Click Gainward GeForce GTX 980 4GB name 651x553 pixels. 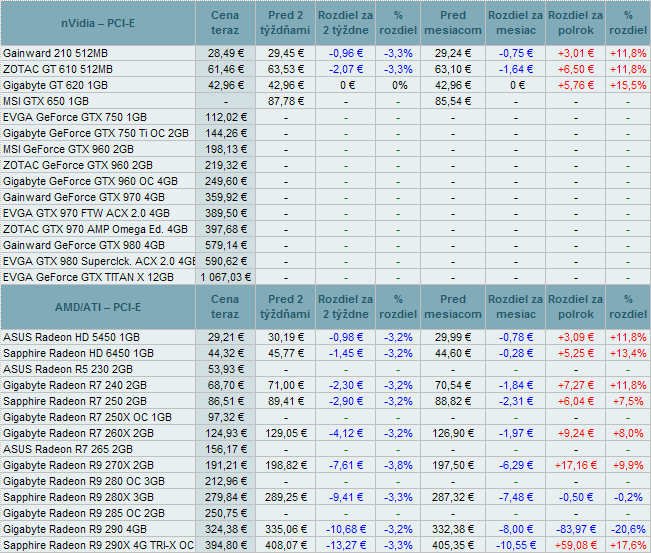pyautogui.click(x=84, y=245)
